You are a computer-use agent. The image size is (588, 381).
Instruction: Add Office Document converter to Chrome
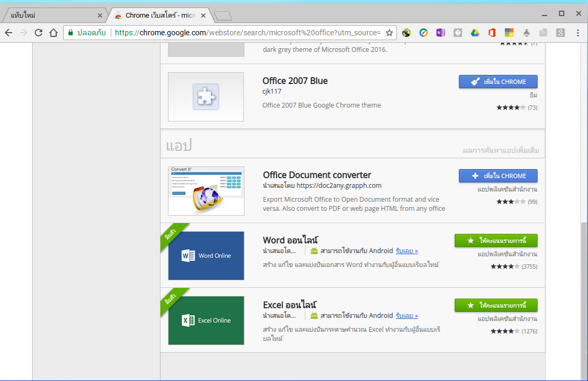(x=498, y=176)
